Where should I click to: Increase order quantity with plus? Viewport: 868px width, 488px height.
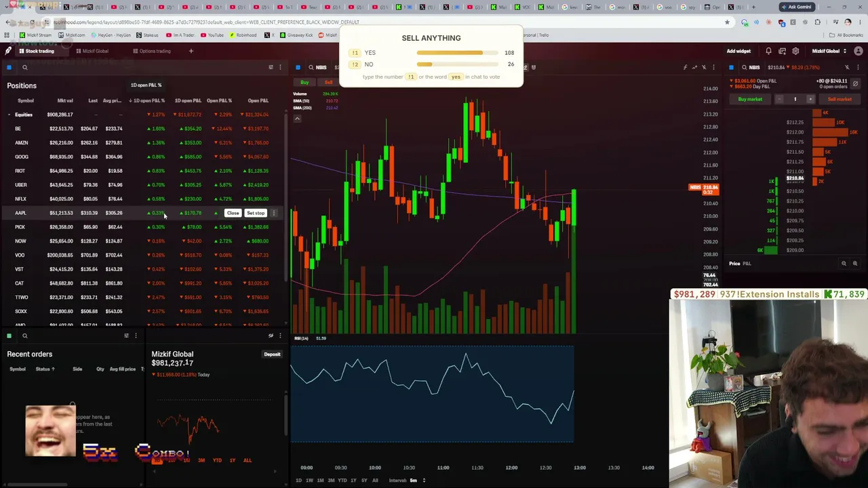click(x=810, y=99)
